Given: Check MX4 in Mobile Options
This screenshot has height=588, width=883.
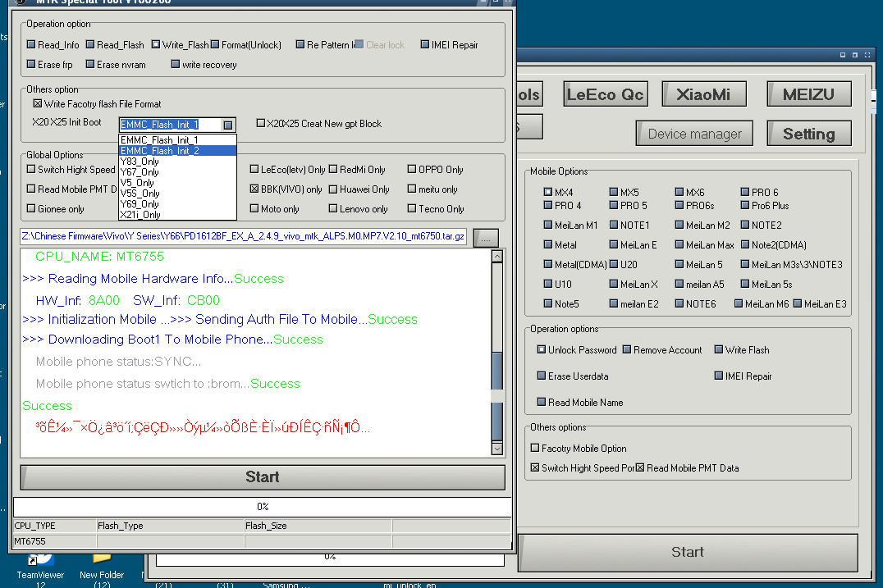Looking at the screenshot, I should (x=548, y=192).
